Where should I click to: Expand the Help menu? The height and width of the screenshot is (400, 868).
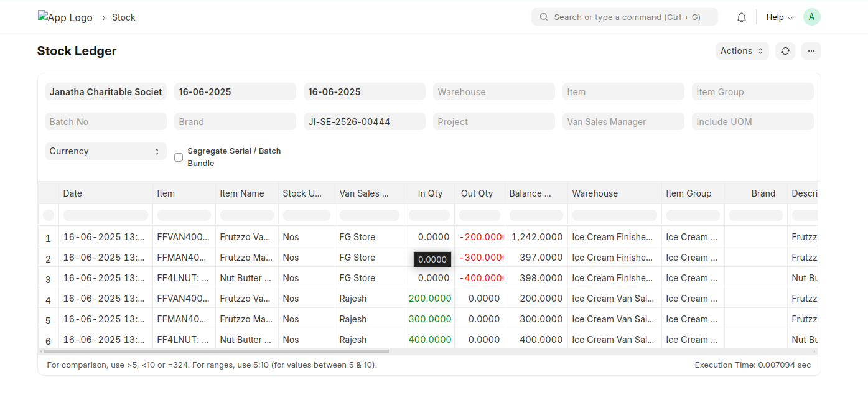click(x=779, y=17)
